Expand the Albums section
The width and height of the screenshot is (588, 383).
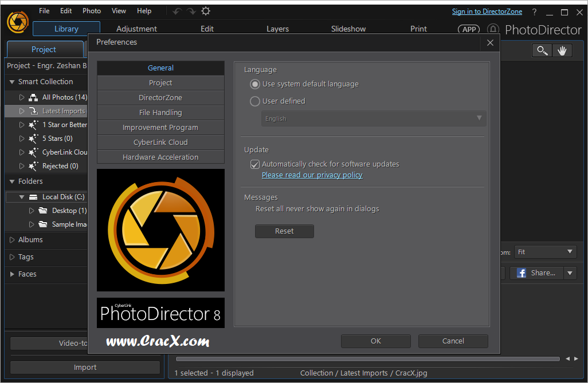point(12,240)
